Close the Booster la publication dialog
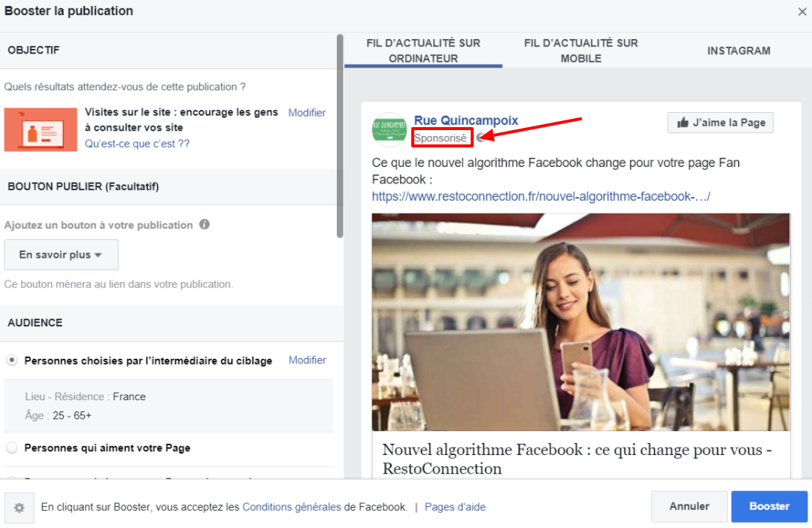This screenshot has height=528, width=812. click(802, 11)
